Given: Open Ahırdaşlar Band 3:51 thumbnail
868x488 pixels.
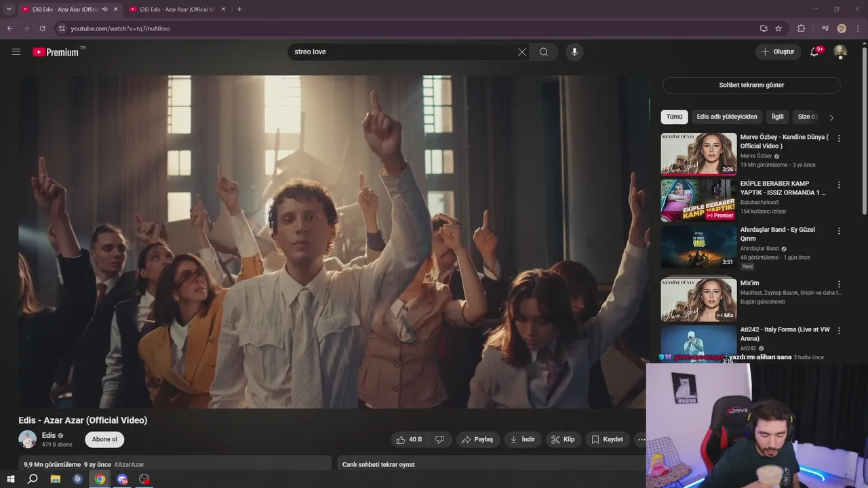Looking at the screenshot, I should coord(698,247).
